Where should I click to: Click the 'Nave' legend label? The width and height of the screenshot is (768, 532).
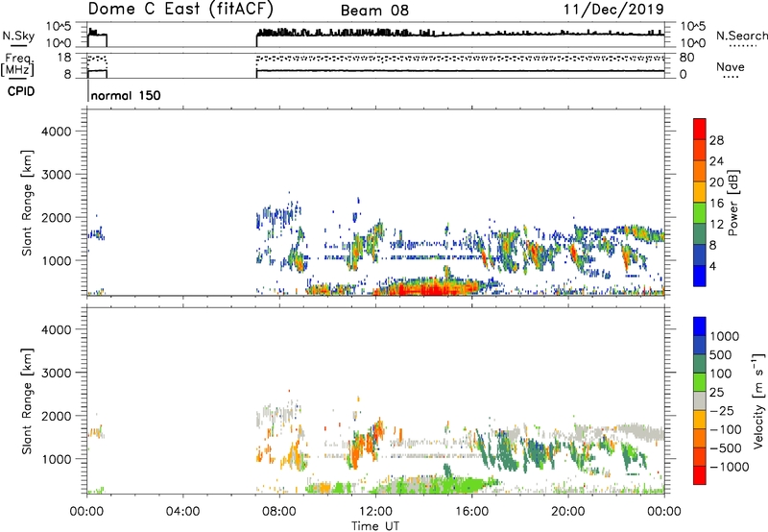[x=731, y=66]
